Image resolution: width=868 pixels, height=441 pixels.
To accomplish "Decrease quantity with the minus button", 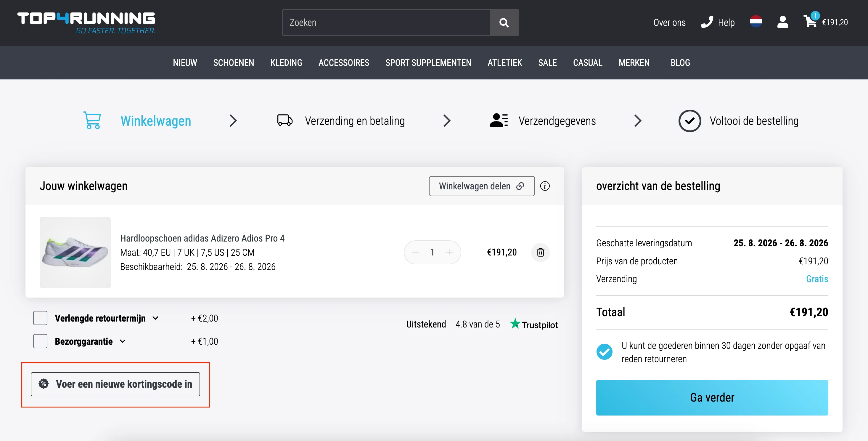I will [415, 253].
